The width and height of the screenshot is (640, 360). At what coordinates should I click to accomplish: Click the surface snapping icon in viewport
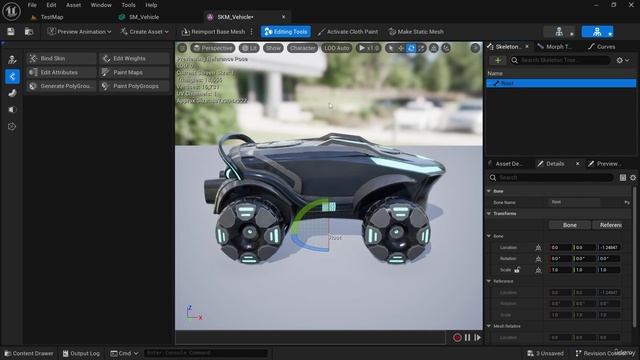(433, 48)
